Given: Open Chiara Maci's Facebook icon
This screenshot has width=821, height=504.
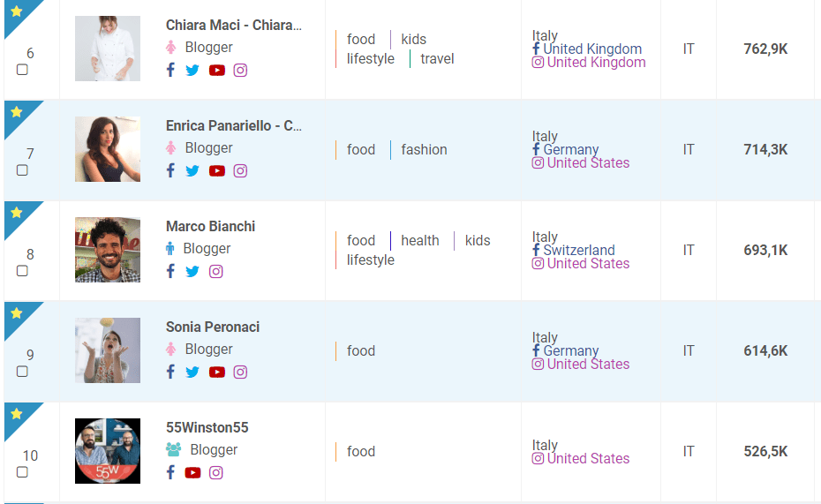Looking at the screenshot, I should (170, 70).
